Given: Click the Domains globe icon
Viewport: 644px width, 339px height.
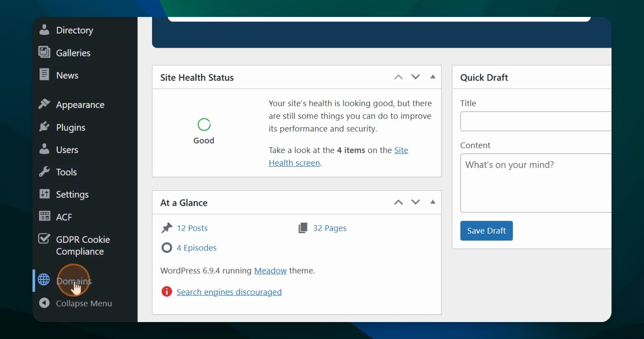Looking at the screenshot, I should pyautogui.click(x=44, y=280).
